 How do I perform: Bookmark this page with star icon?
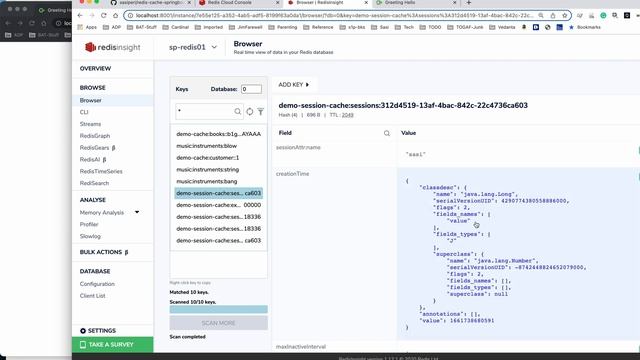pos(565,16)
